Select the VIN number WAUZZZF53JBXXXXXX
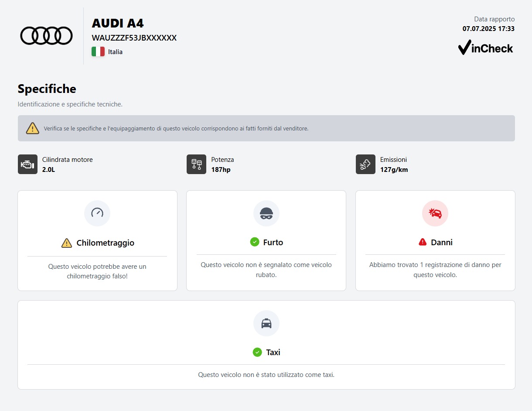532x411 pixels. (x=134, y=38)
